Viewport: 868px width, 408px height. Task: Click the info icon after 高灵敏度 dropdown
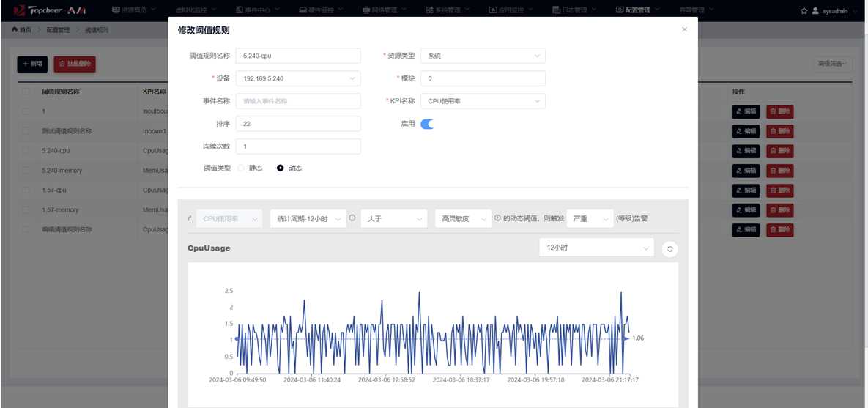click(x=497, y=218)
